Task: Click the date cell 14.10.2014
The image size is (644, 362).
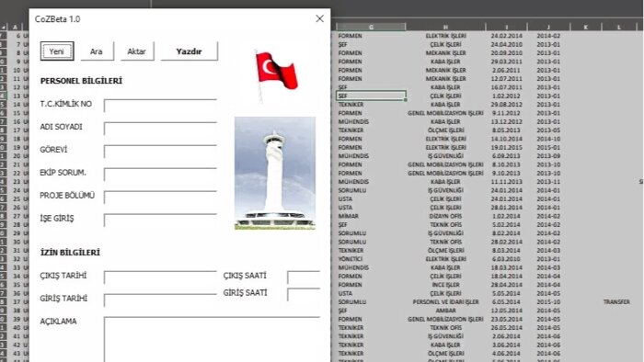Action: point(506,139)
